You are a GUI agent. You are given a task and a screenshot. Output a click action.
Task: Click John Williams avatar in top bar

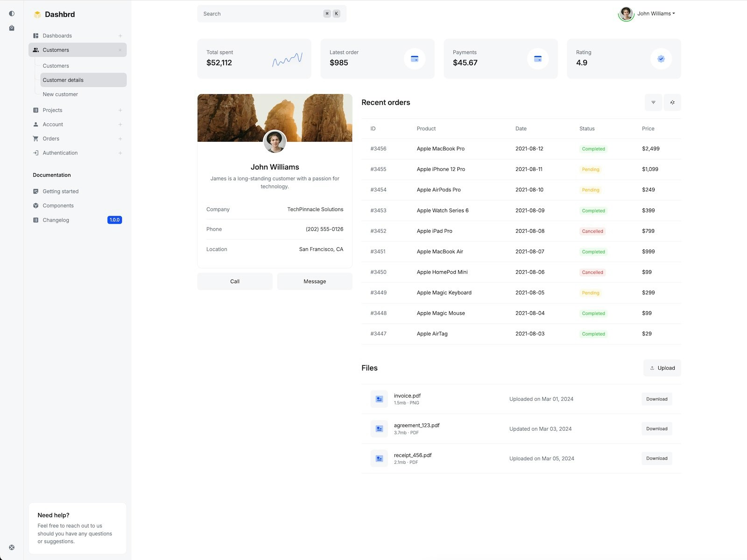tap(626, 14)
